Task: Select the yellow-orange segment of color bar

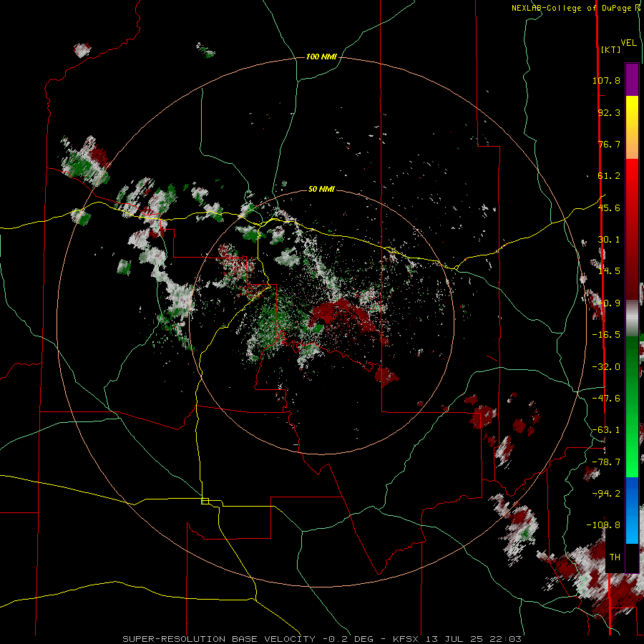Action: 632,127
